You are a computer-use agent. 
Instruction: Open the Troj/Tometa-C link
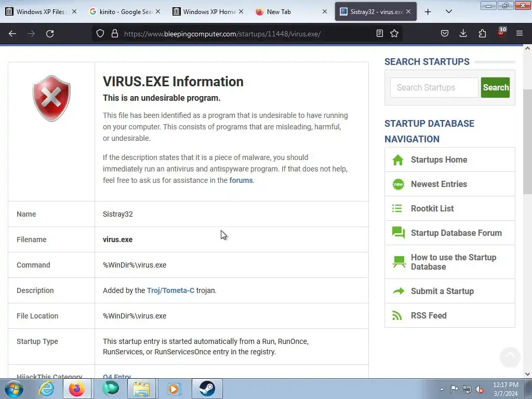170,290
